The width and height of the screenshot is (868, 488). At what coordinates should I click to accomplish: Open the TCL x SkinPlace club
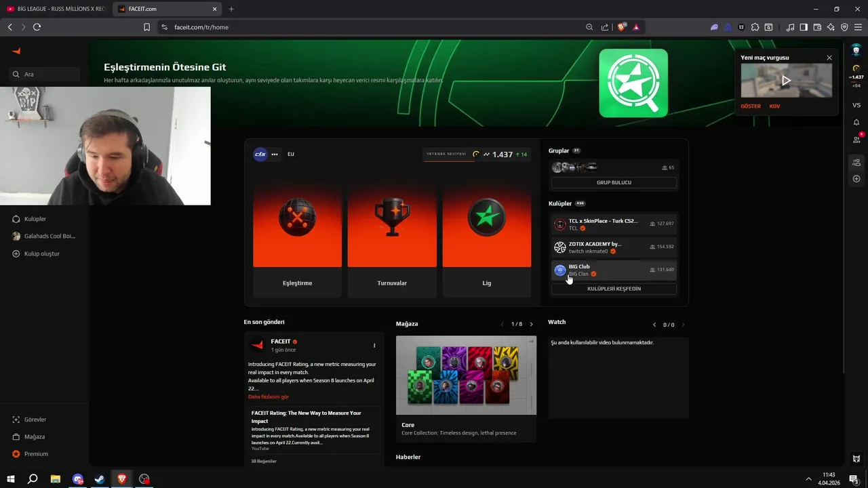pyautogui.click(x=614, y=224)
